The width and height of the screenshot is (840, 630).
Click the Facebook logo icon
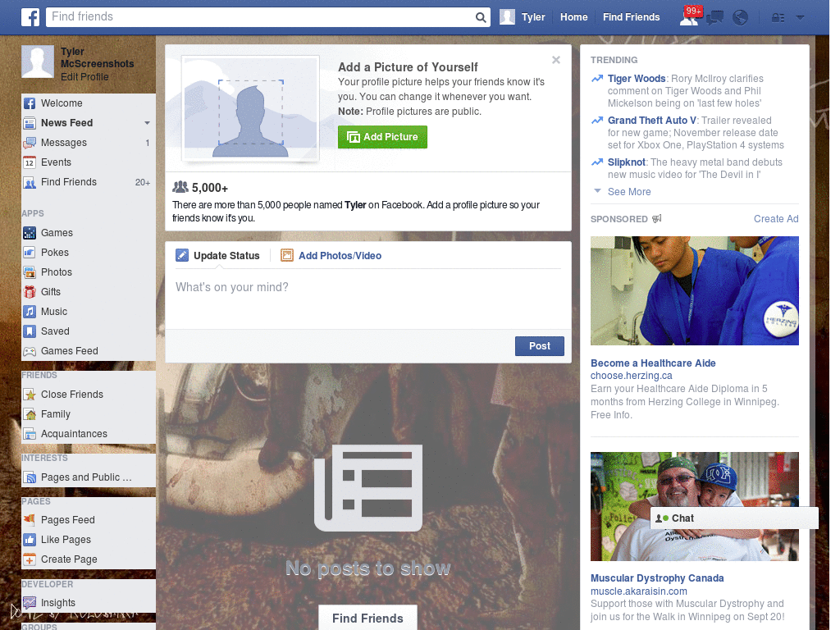[30, 17]
